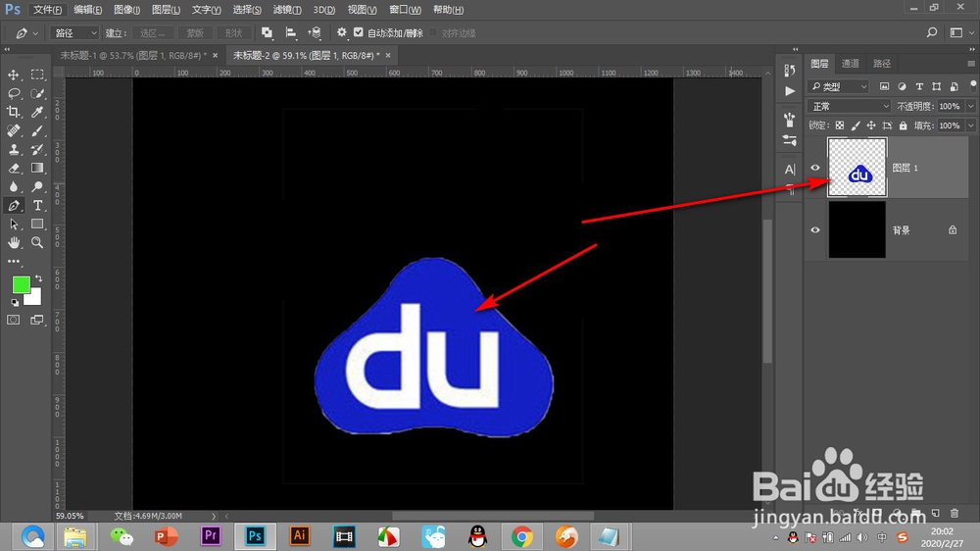This screenshot has width=980, height=551.
Task: Select the Gradient tool
Action: coord(37,169)
